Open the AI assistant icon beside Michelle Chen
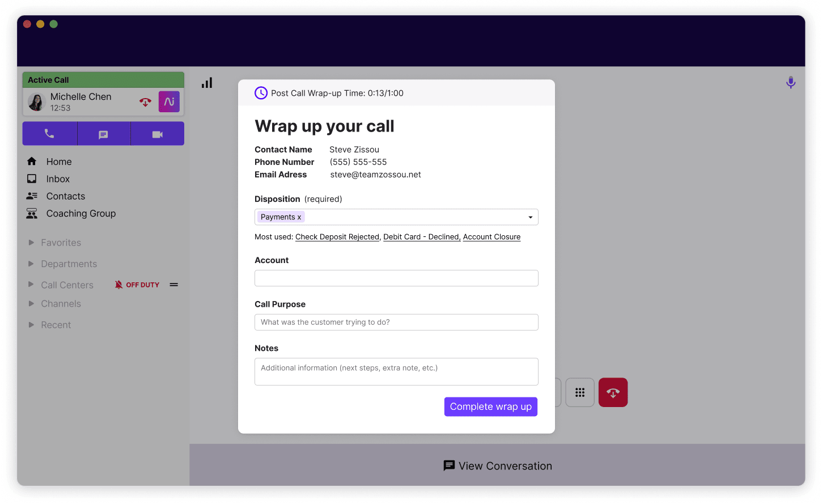Viewport: 822px width, 504px height. 168,101
